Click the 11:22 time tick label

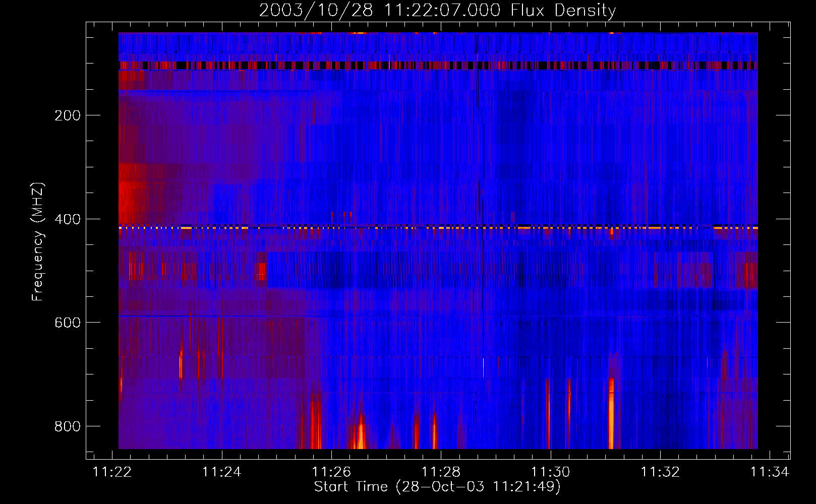point(112,472)
